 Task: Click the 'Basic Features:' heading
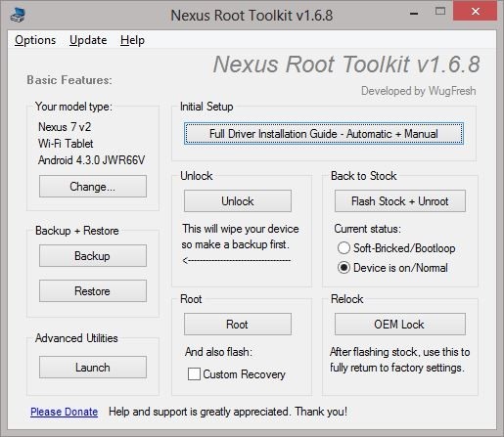69,80
